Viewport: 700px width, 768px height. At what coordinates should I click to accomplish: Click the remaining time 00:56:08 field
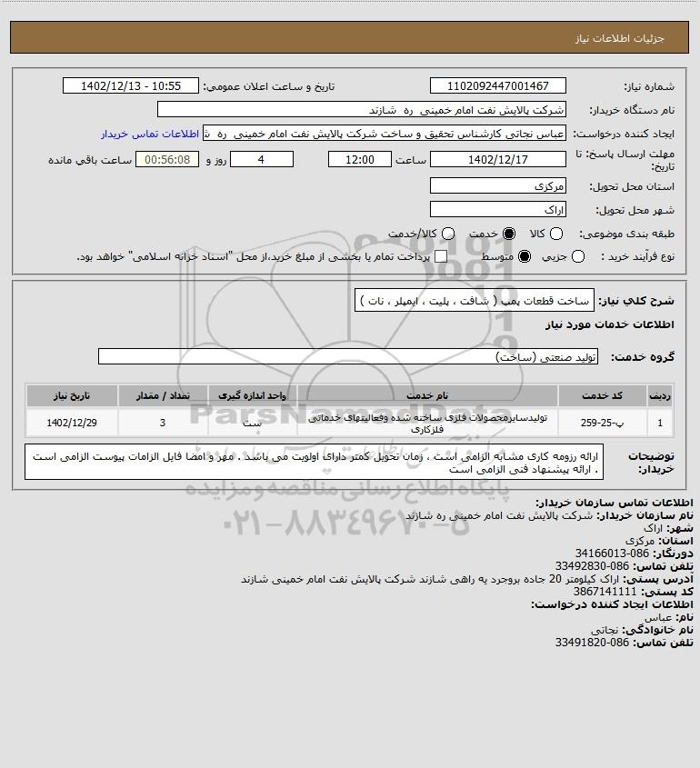click(167, 160)
